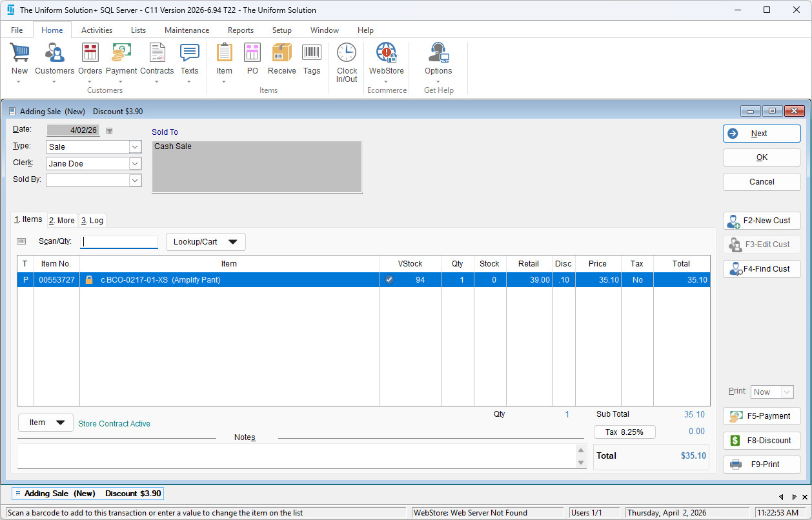Click the PO ribbon icon
Image resolution: width=812 pixels, height=520 pixels.
tap(252, 54)
